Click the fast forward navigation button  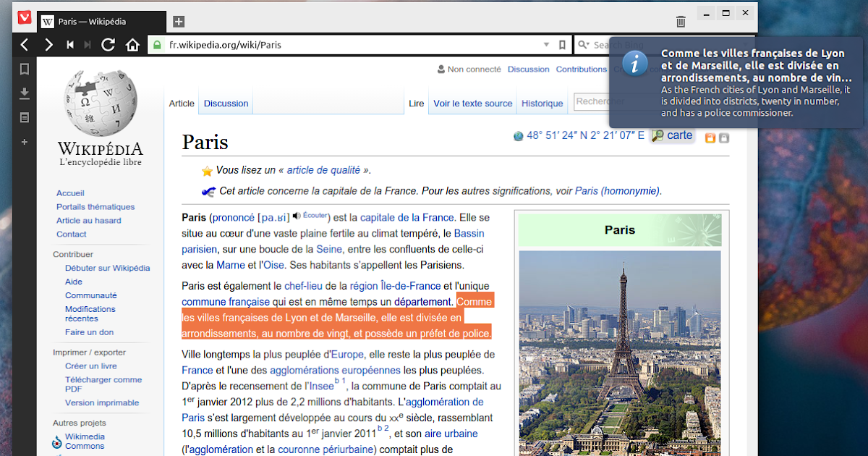click(x=88, y=45)
